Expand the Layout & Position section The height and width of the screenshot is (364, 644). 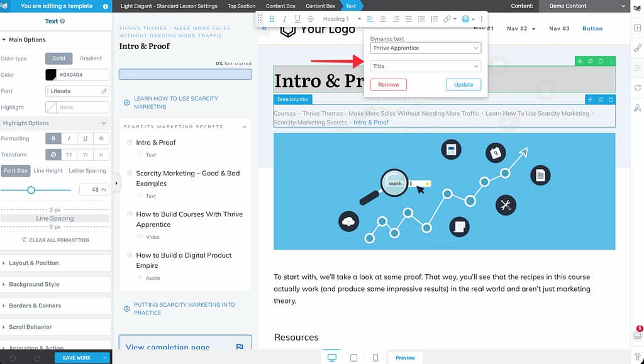pos(34,263)
